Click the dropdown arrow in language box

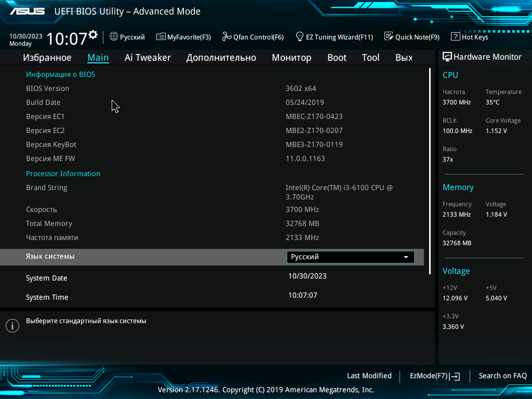click(x=406, y=257)
